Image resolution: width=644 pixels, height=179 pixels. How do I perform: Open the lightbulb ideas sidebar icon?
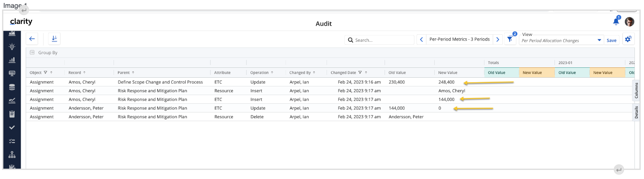point(12,46)
